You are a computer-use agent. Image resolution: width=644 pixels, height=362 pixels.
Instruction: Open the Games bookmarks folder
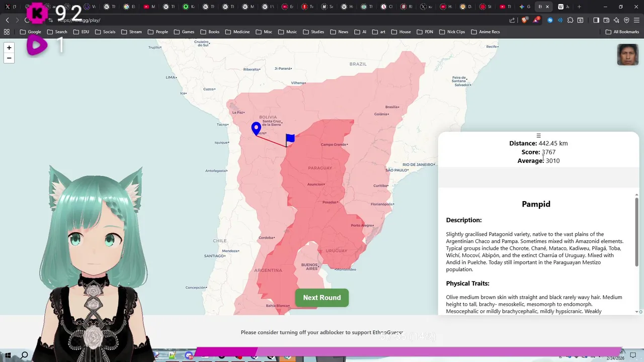coord(184,32)
